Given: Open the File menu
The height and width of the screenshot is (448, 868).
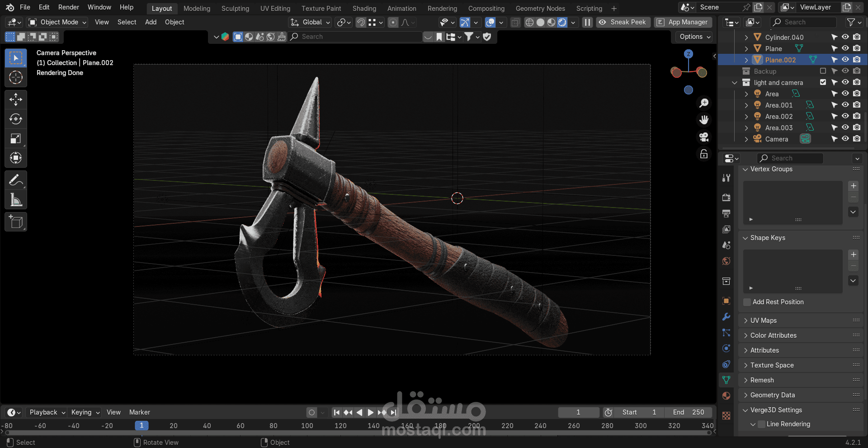Looking at the screenshot, I should point(25,7).
